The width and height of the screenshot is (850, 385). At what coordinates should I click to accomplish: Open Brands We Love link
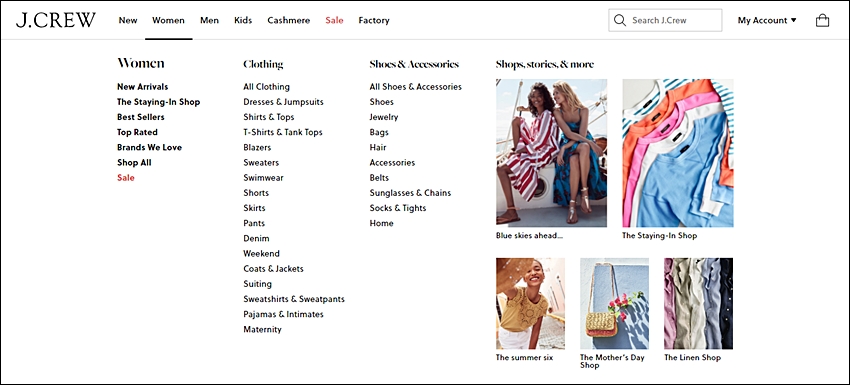pos(149,147)
